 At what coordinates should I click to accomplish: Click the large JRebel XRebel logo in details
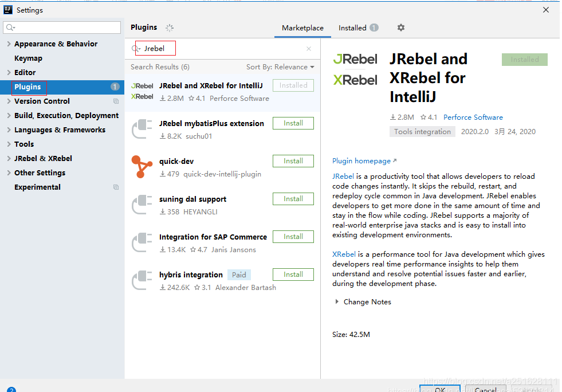[355, 69]
